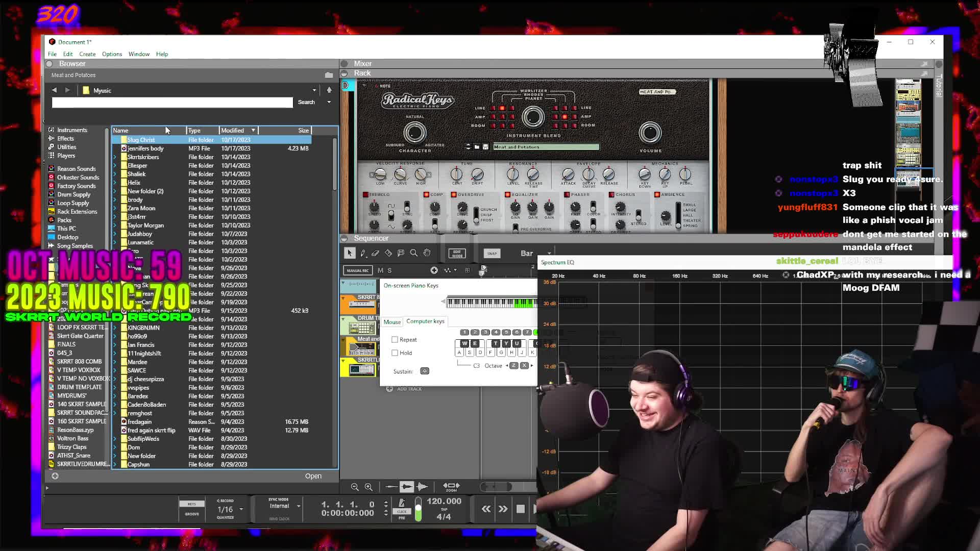Open the Bar snap value dropdown
This screenshot has height=551, width=980.
(549, 254)
